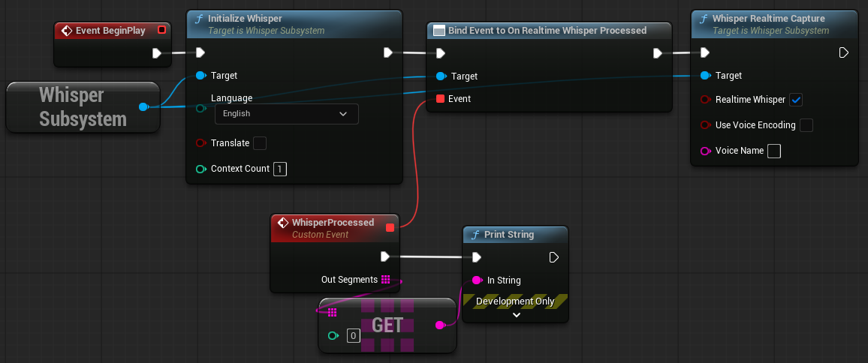This screenshot has height=363, width=868.
Task: Click the Voice Name text input box
Action: pyautogui.click(x=774, y=151)
